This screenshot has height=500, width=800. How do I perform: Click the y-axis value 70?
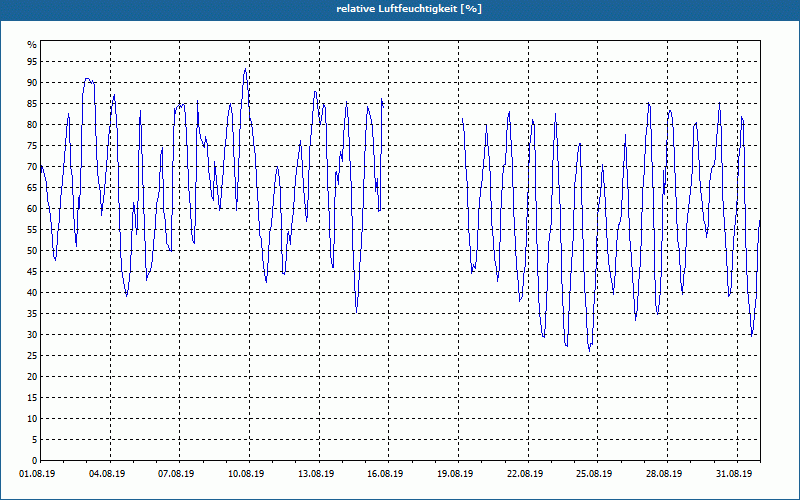(x=32, y=167)
